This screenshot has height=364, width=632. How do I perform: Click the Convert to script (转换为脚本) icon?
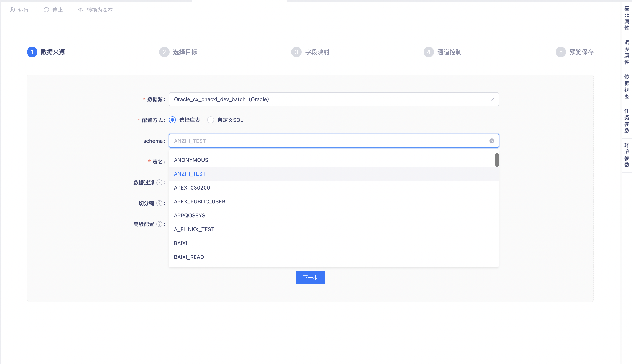tap(80, 10)
